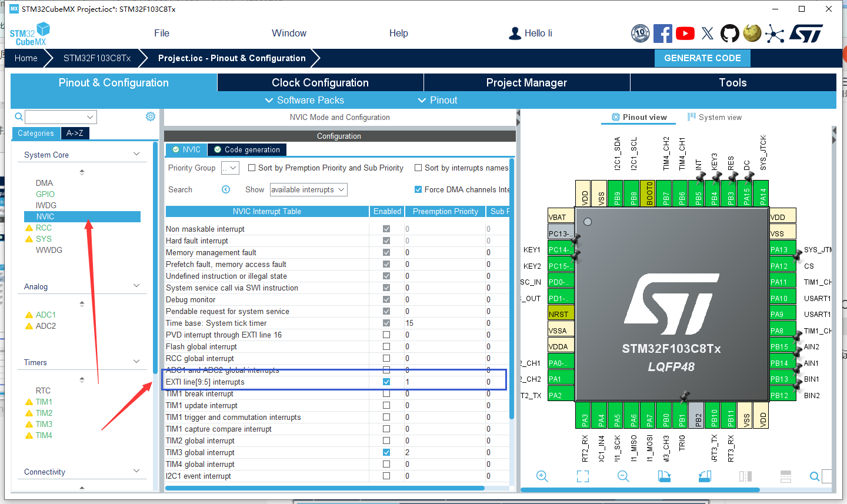The height and width of the screenshot is (504, 847).
Task: Rotate the chip counter-clockwise
Action: click(705, 476)
